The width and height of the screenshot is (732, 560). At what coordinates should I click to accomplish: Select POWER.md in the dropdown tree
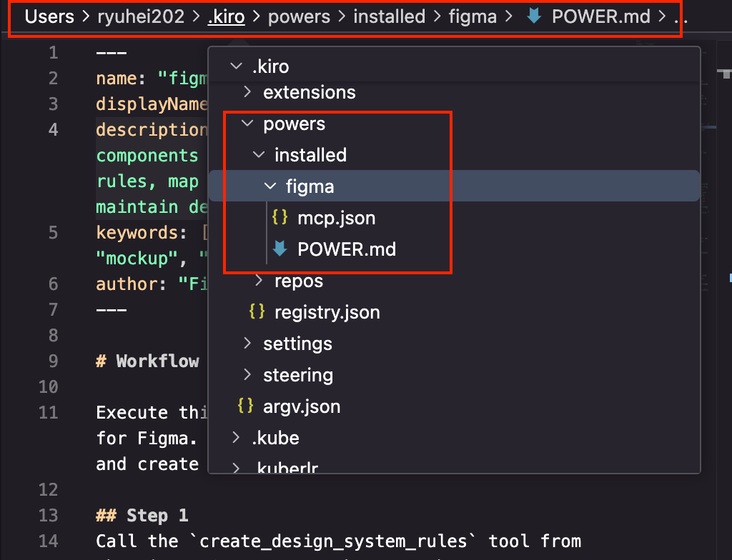click(x=346, y=249)
